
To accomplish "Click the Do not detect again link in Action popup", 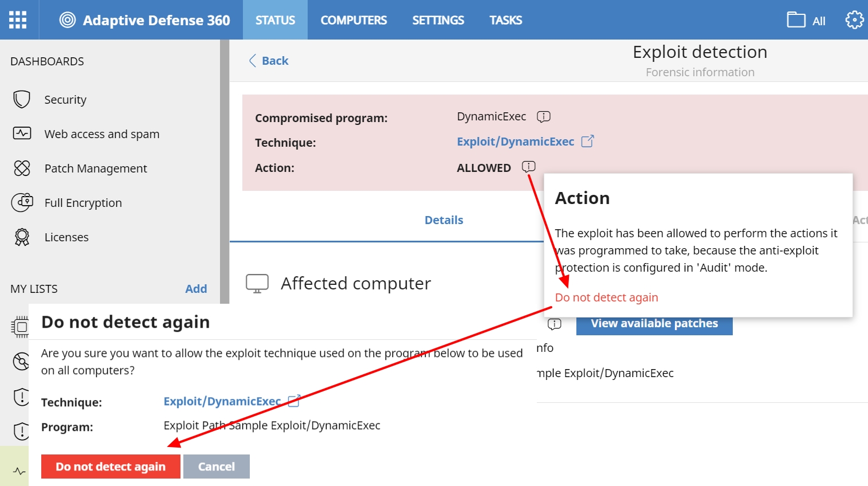I will coord(606,297).
